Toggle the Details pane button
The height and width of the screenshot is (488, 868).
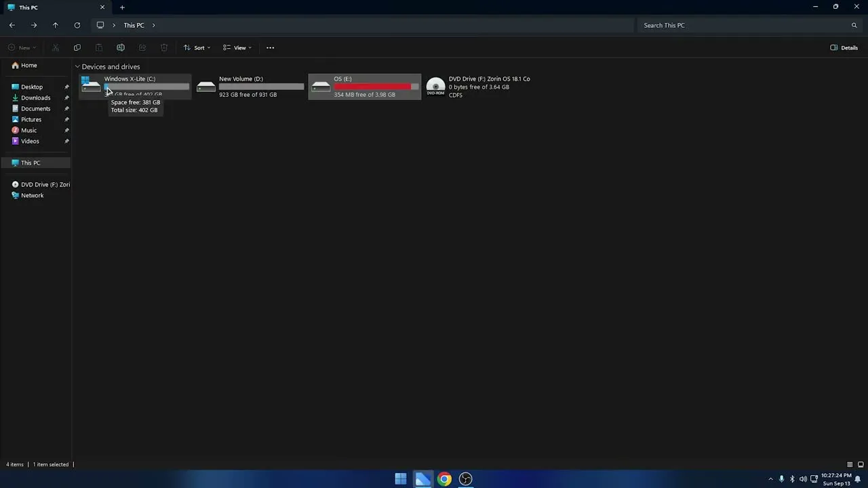pos(844,47)
